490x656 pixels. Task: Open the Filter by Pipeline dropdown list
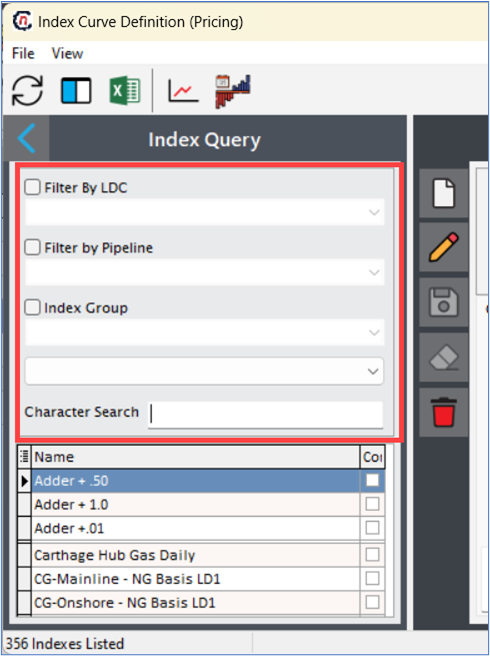click(205, 272)
